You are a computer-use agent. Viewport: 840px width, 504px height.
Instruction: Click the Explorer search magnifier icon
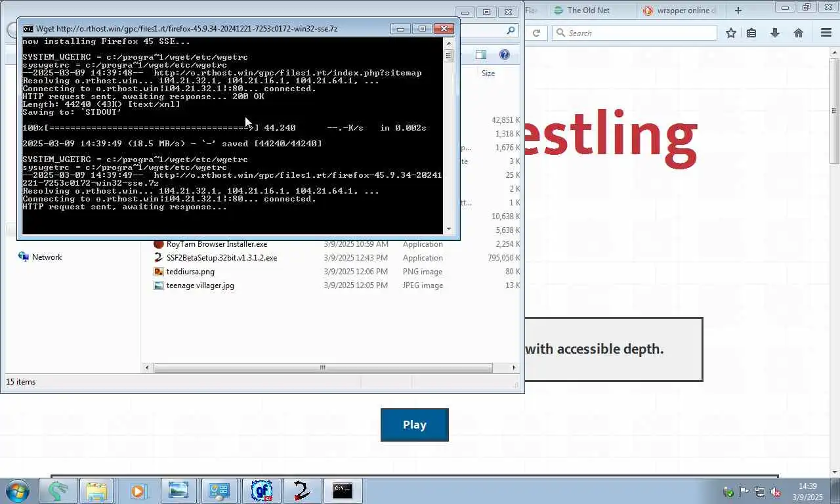(511, 31)
